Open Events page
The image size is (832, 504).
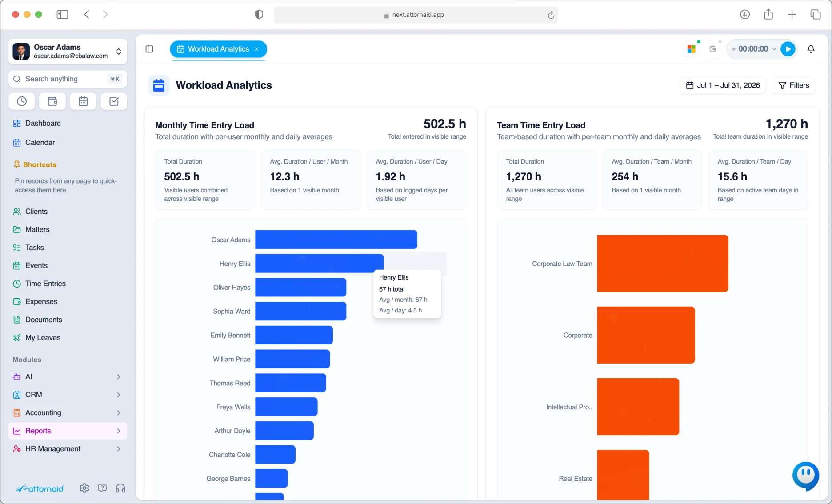tap(68, 265)
